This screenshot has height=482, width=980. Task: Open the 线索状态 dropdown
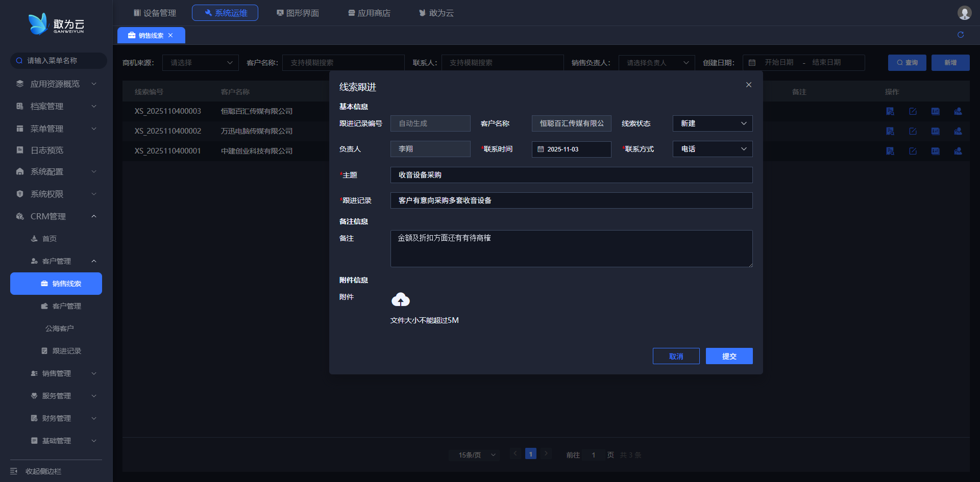712,123
